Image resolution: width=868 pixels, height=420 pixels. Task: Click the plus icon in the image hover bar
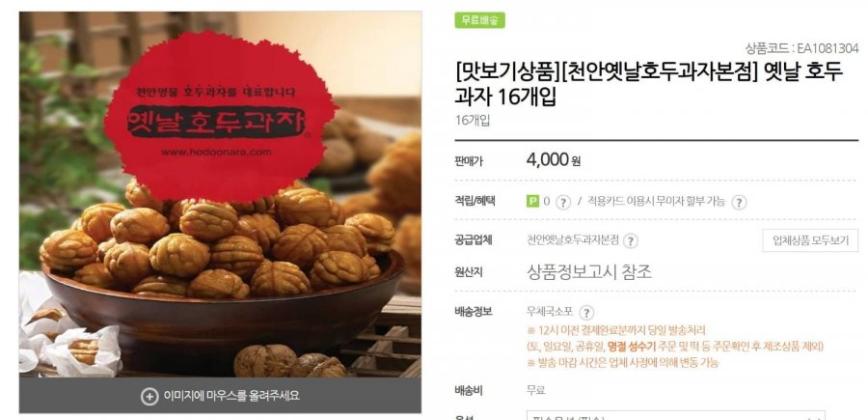click(149, 396)
